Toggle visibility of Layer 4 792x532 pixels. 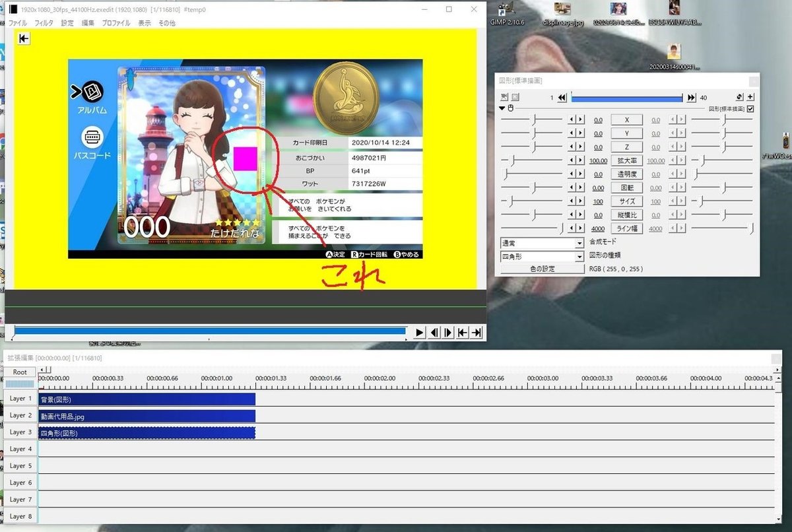(20, 449)
